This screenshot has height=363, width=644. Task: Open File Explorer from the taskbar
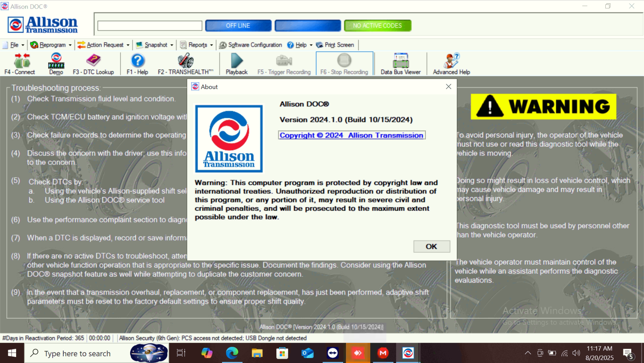point(257,353)
